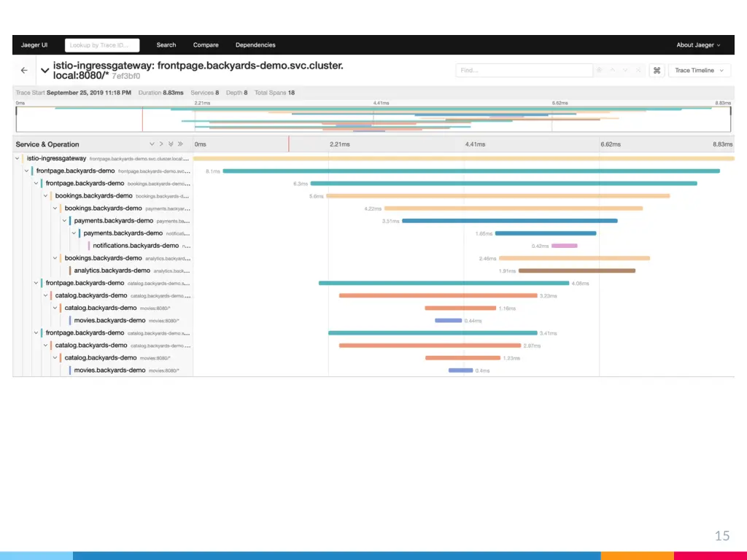Collapse the trace header using the title chevron
Viewport: 747px width, 560px height.
(x=44, y=71)
